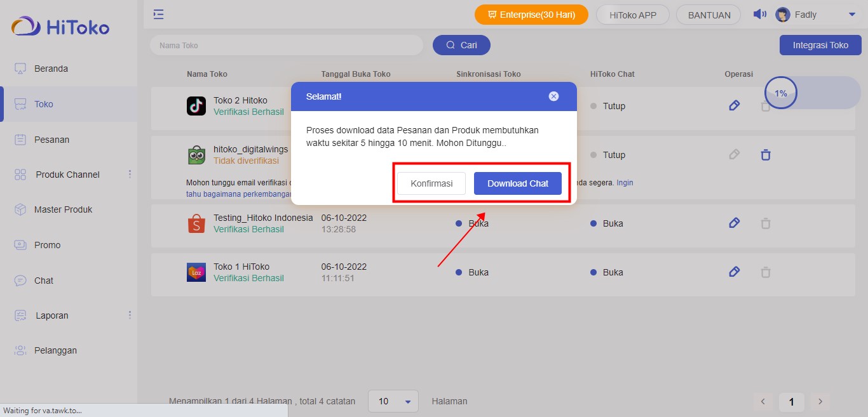Click Tanggal Buka Toko column header
Image resolution: width=868 pixels, height=417 pixels.
click(356, 74)
